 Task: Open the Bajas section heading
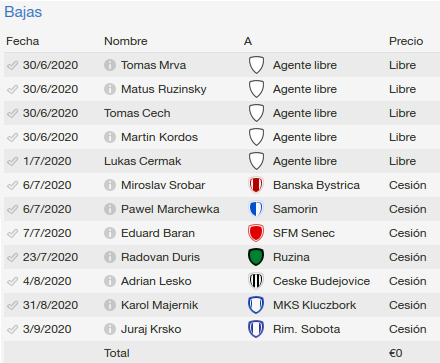pos(23,12)
